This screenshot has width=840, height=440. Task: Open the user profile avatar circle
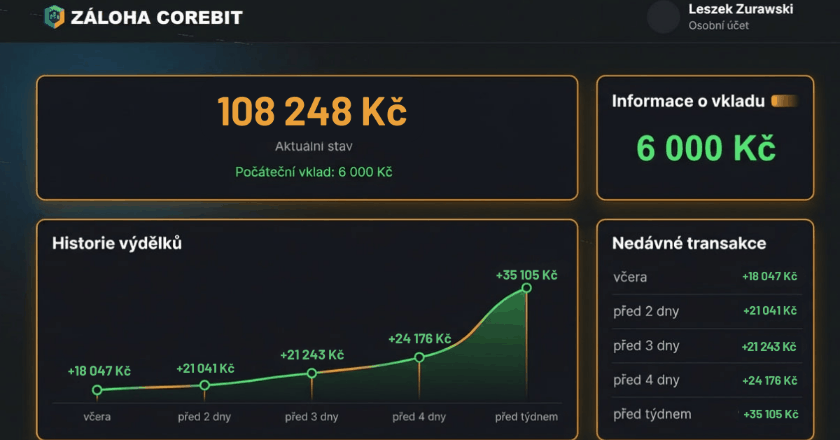tap(663, 17)
